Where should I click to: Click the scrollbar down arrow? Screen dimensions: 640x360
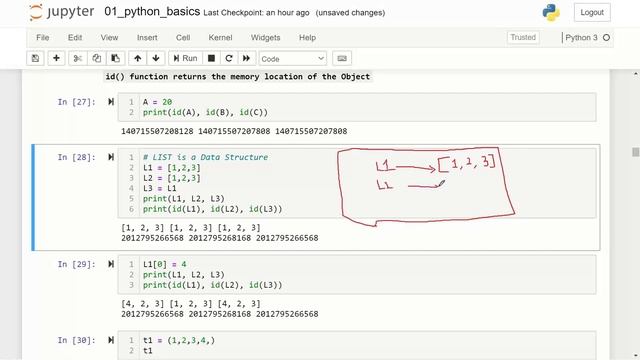click(635, 355)
